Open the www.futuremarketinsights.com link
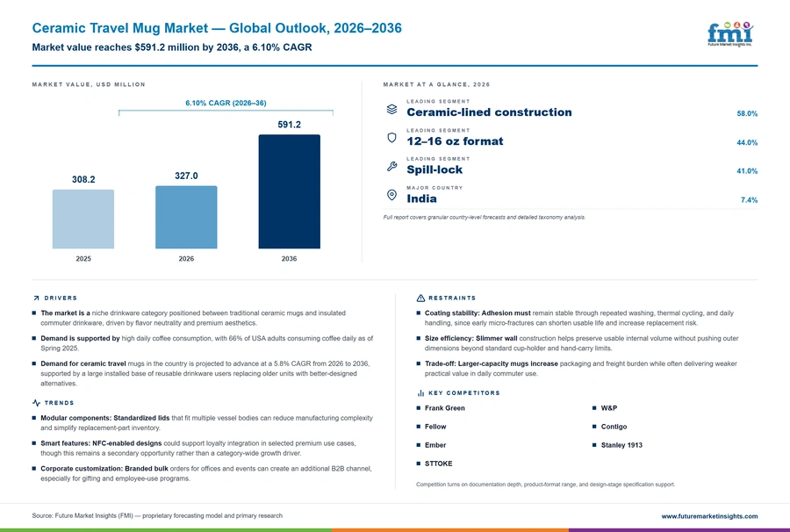The image size is (790, 532). (709, 516)
